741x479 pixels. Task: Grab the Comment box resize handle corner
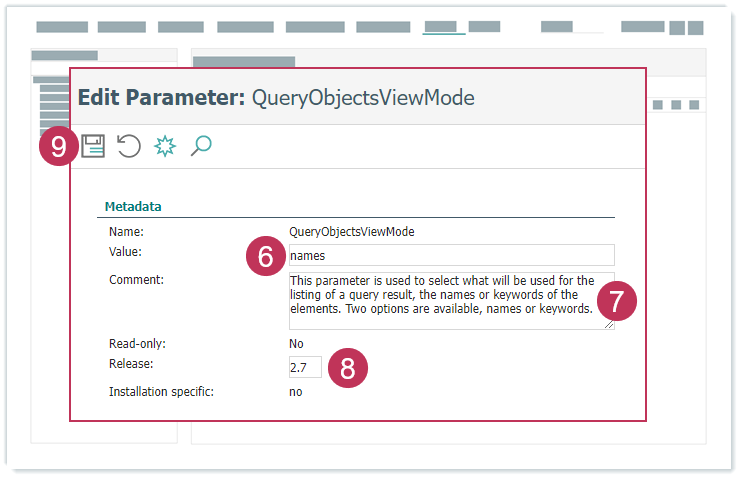[x=610, y=325]
